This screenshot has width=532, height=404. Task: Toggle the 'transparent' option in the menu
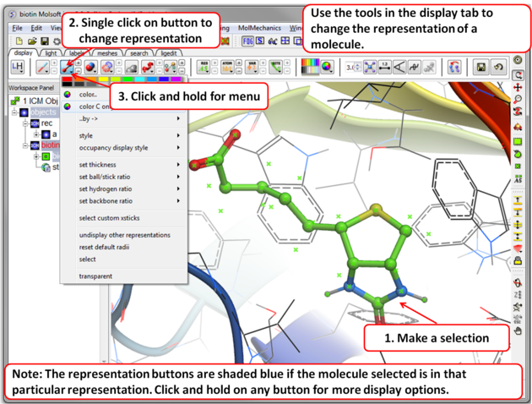[95, 276]
